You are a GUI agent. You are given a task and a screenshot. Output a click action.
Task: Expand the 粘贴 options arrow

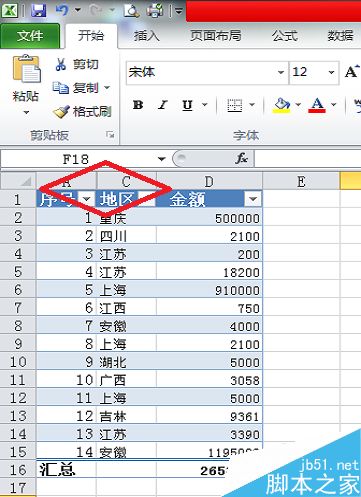(26, 113)
